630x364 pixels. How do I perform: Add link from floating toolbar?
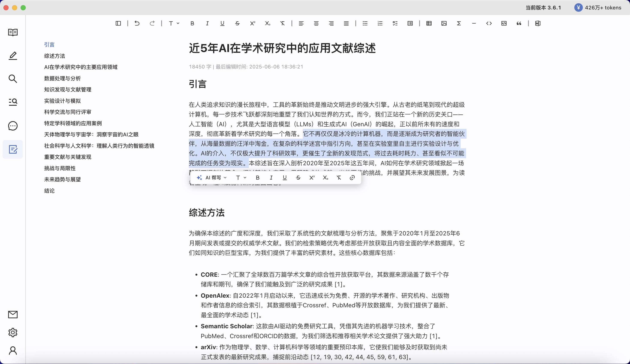point(352,178)
